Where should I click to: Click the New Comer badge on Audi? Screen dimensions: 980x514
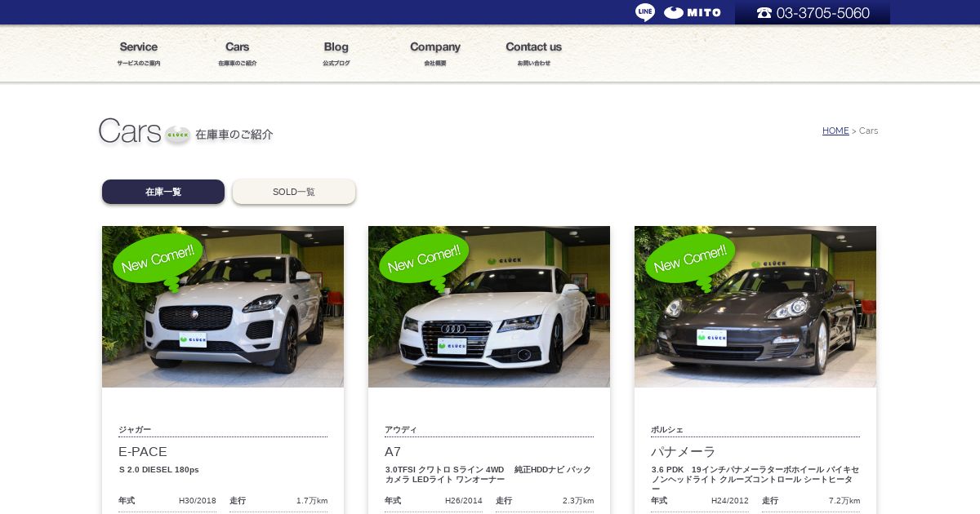click(424, 261)
